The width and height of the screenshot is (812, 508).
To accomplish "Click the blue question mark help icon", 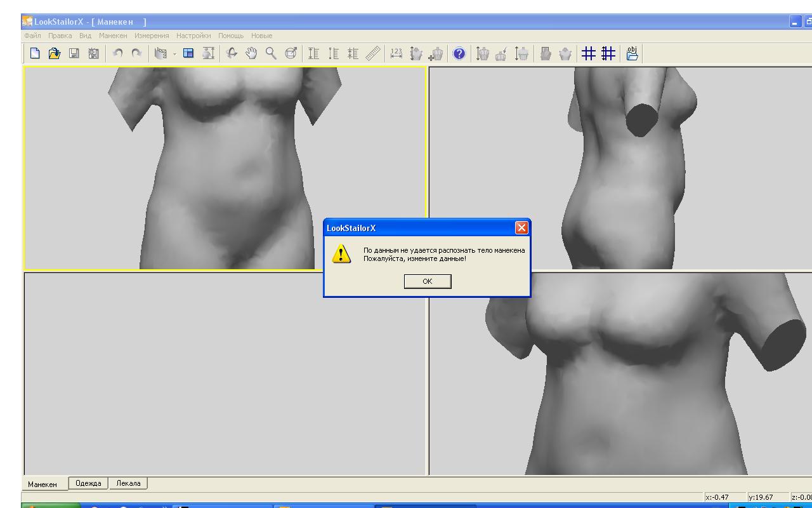I will [459, 54].
